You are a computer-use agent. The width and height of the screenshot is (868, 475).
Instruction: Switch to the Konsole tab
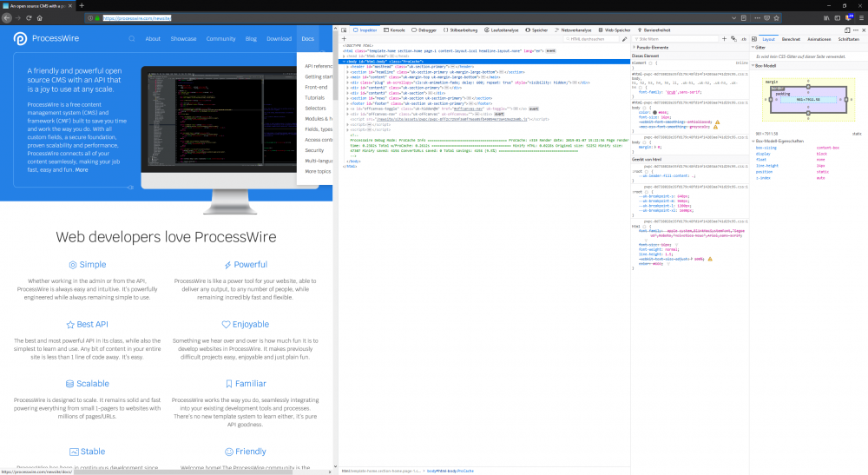(x=395, y=30)
